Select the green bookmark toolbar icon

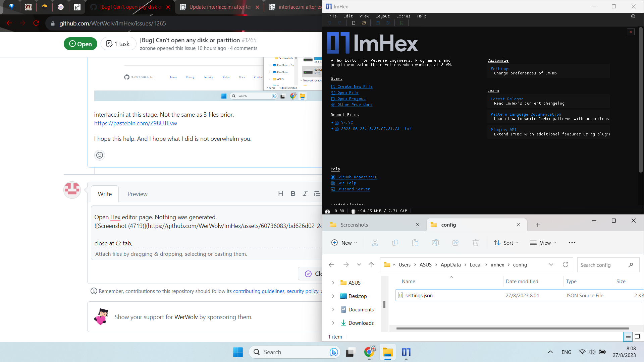tap(402, 23)
